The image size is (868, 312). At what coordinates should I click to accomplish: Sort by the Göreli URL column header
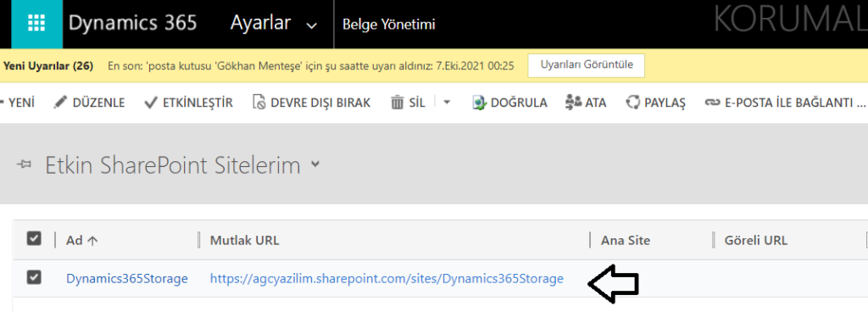[755, 240]
